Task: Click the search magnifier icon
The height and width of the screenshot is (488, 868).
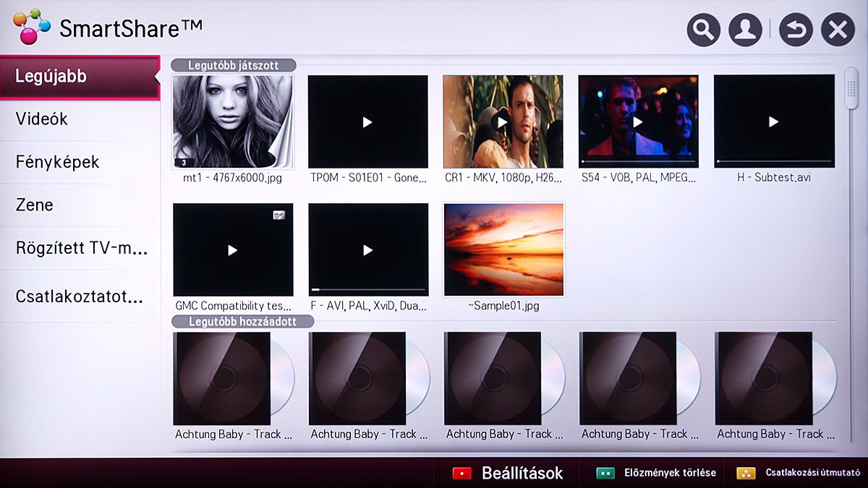Action: (x=703, y=30)
